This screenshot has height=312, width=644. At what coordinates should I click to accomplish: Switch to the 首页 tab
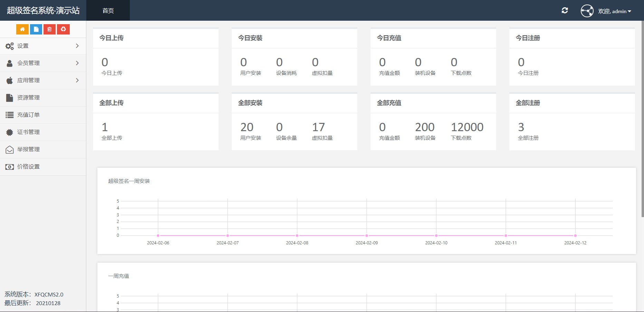point(108,11)
